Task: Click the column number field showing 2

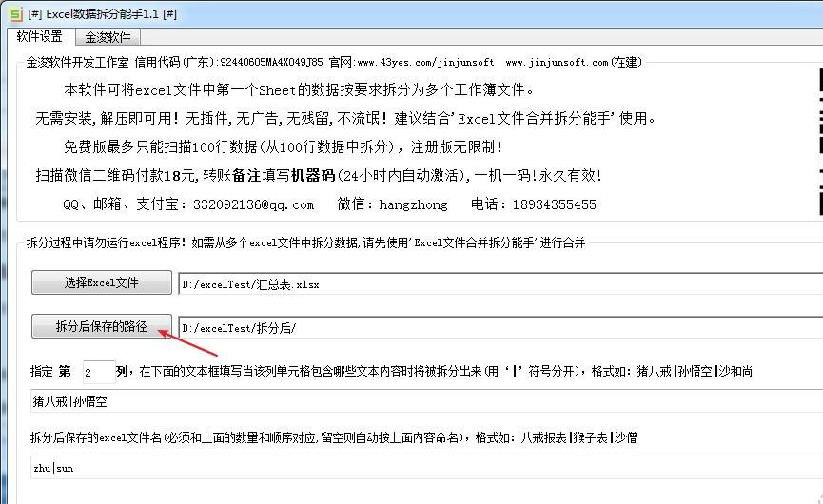Action: point(99,372)
